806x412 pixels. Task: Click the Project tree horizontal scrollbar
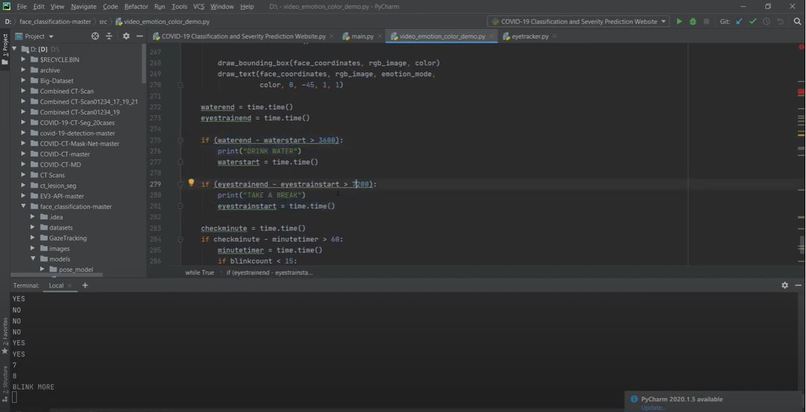coord(57,275)
